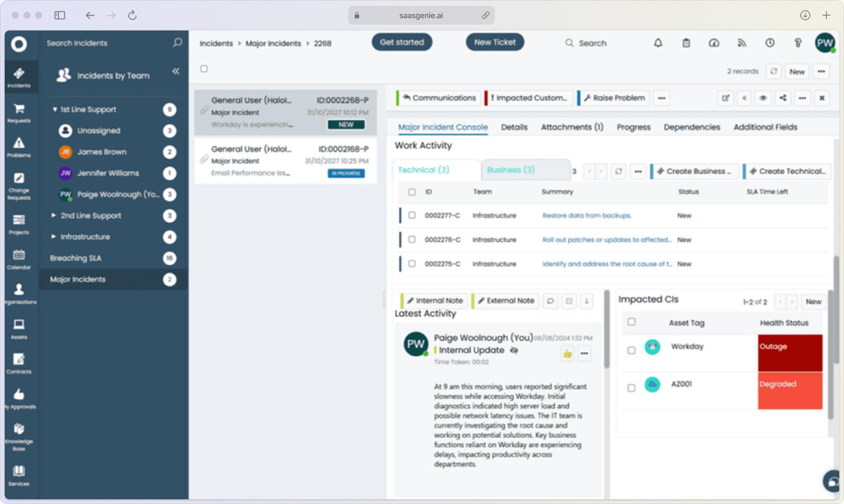Switch to the Business (3) tab
The image size is (844, 504).
pyautogui.click(x=525, y=170)
